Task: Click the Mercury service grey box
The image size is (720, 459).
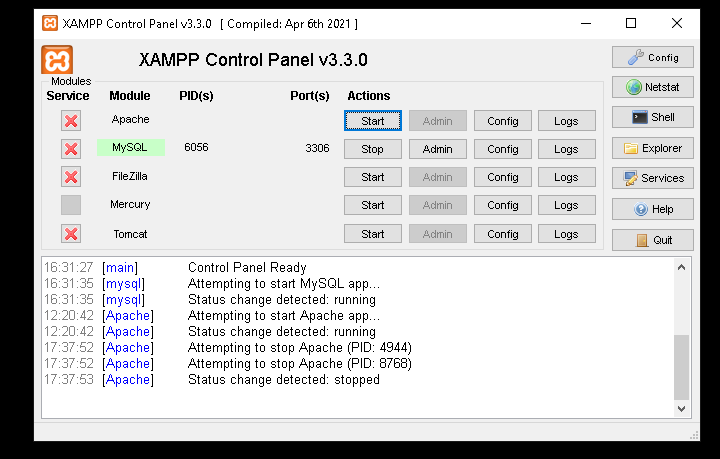Action: [71, 205]
